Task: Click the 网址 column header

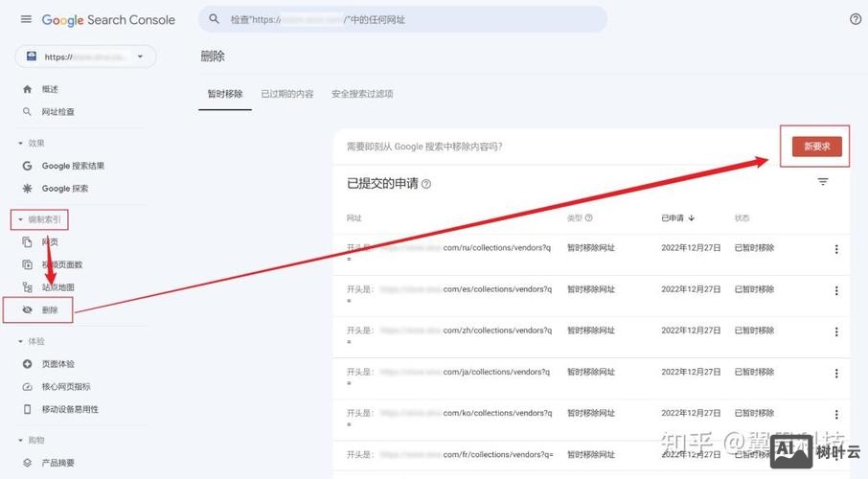Action: coord(354,218)
